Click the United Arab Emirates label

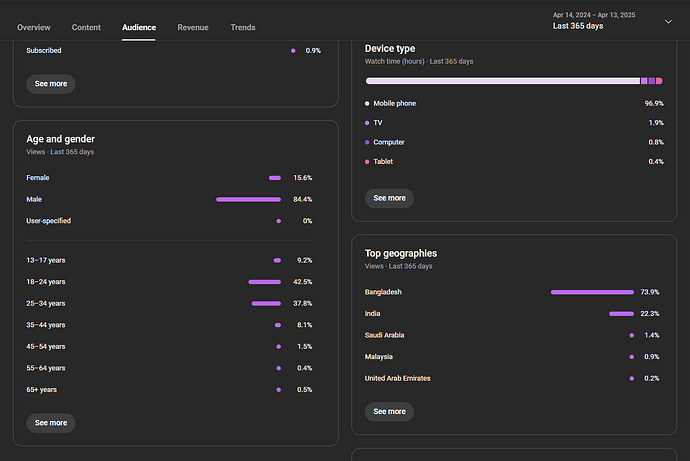(x=397, y=378)
